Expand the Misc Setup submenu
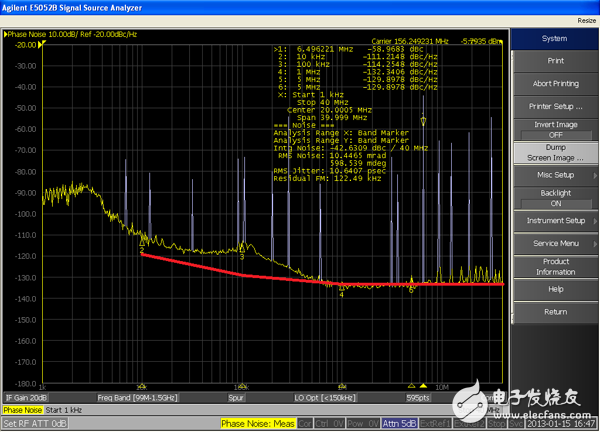Viewport: 600px width, 432px height. point(554,174)
